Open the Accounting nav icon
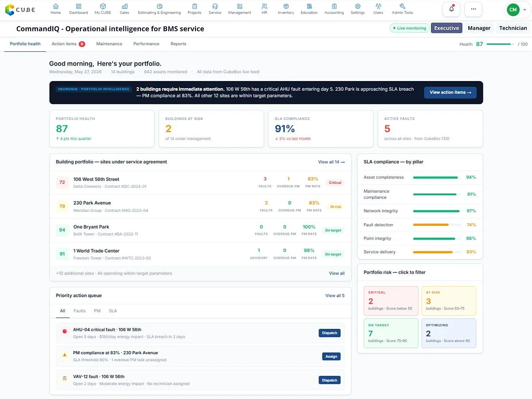Viewport: 532px width, 399px height. [334, 6]
